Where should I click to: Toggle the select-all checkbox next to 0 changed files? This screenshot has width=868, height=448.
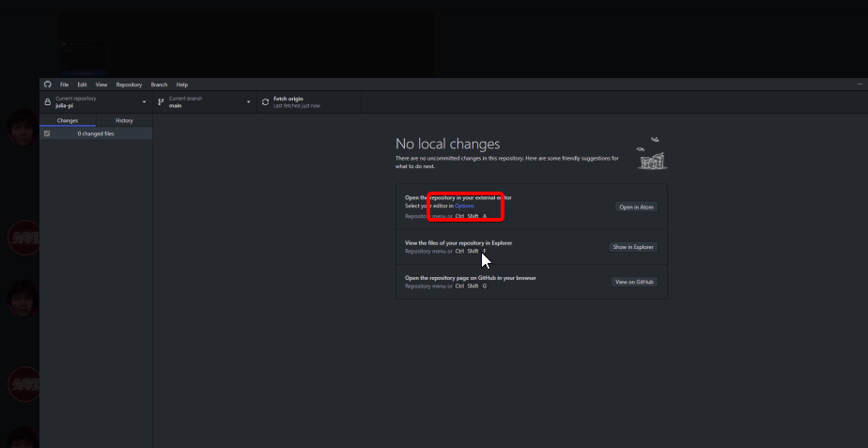point(47,134)
